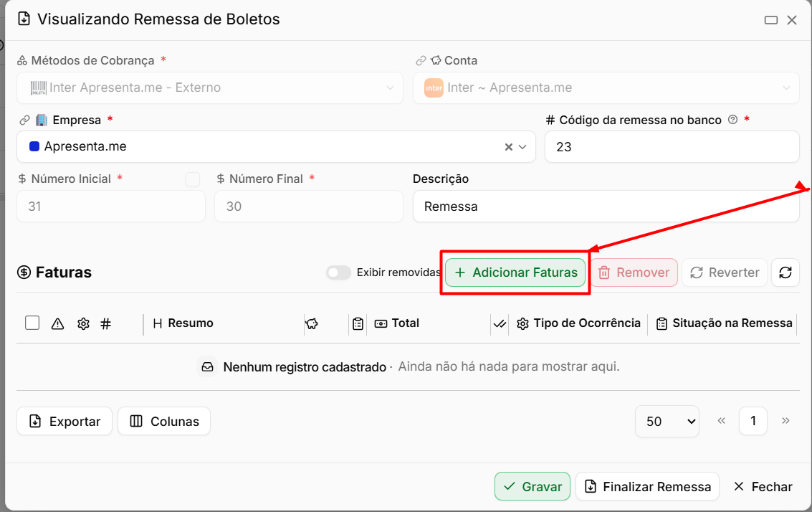Viewport: 812px width, 512px height.
Task: Sort by the Resumo column header
Action: [183, 323]
